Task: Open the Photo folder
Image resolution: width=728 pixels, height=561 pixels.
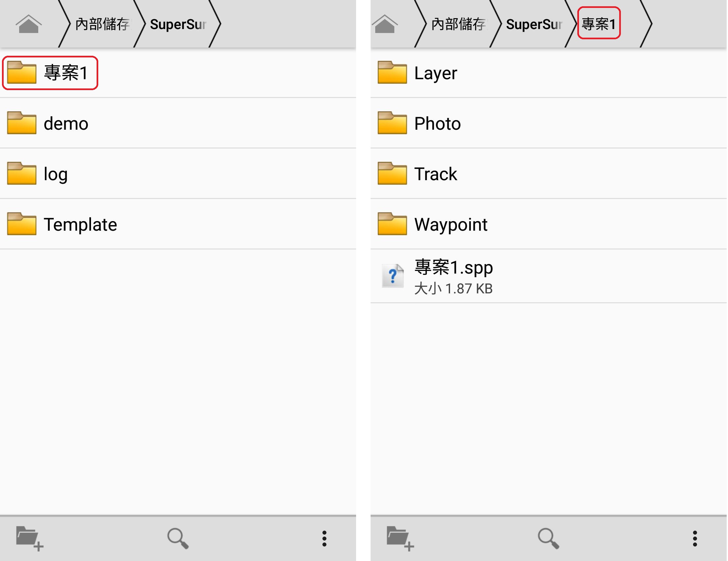Action: 549,123
